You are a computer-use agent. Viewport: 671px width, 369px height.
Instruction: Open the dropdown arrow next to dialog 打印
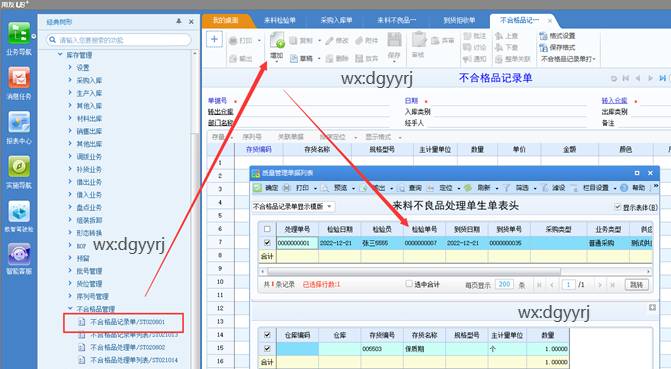[315, 188]
